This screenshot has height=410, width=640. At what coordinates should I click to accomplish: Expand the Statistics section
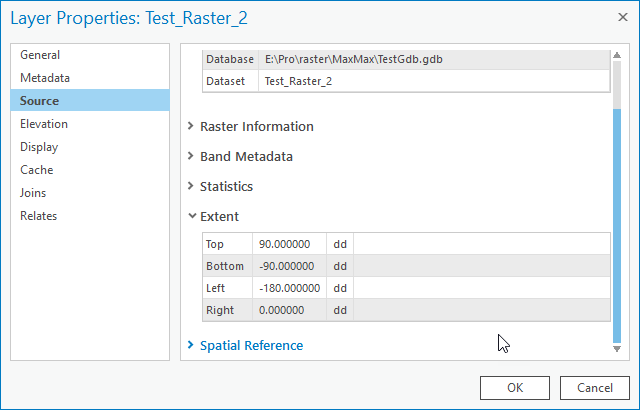tap(226, 187)
